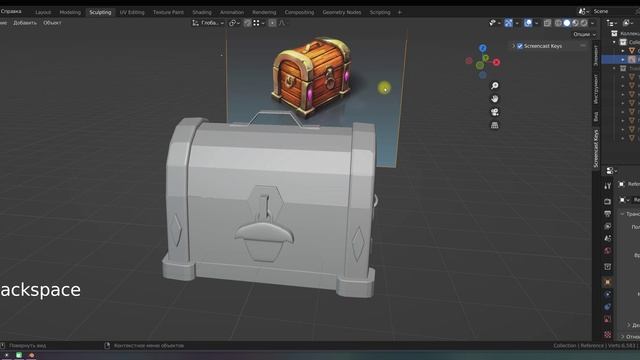
Task: Toggle proportional editing
Action: click(x=272, y=23)
